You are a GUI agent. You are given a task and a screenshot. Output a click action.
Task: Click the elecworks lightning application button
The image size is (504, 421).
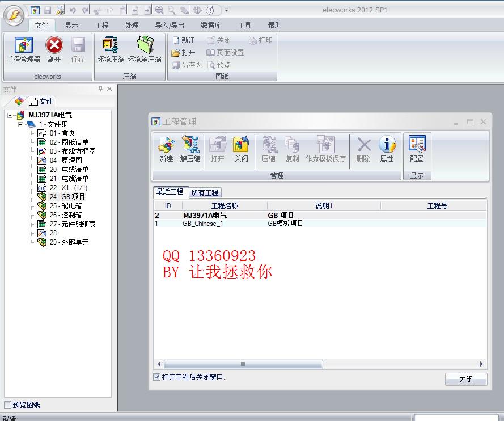[x=14, y=15]
